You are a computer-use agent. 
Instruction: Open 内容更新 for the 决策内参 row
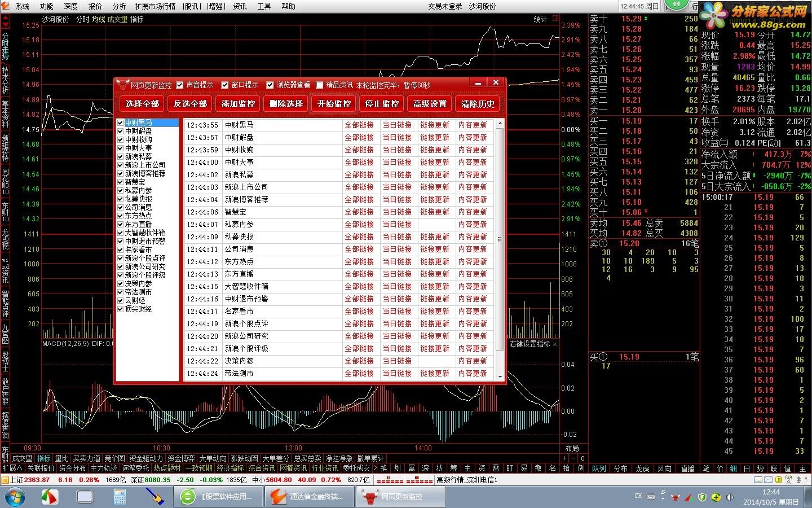pyautogui.click(x=473, y=361)
